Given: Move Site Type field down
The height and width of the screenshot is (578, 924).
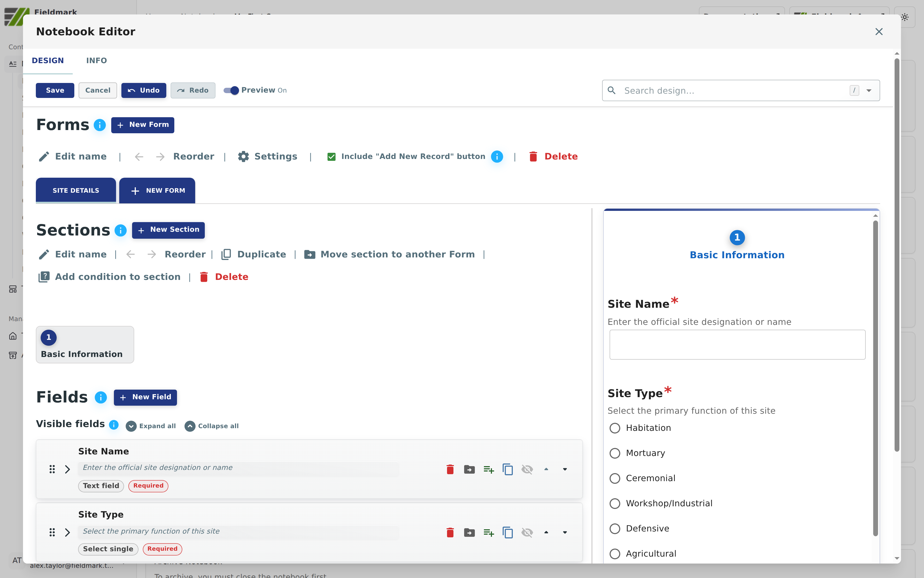Looking at the screenshot, I should click(x=565, y=533).
